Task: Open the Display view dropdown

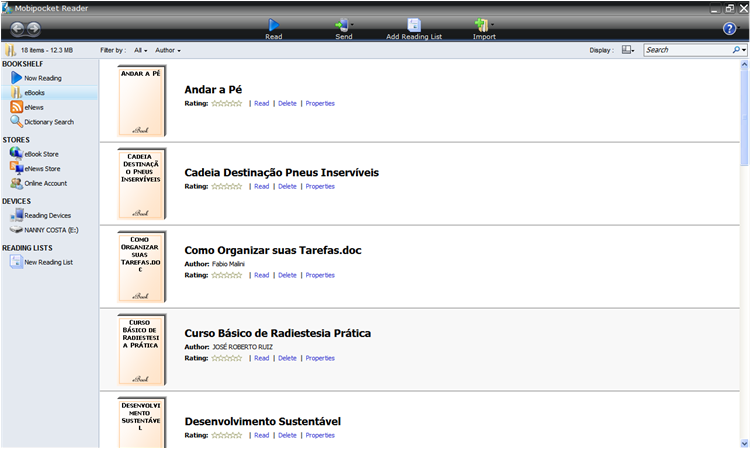Action: (628, 50)
